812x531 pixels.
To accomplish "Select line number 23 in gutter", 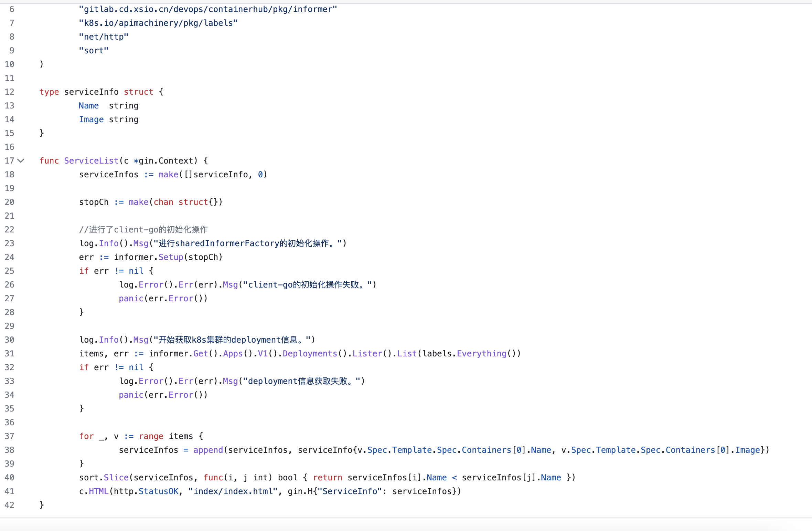I will [9, 243].
